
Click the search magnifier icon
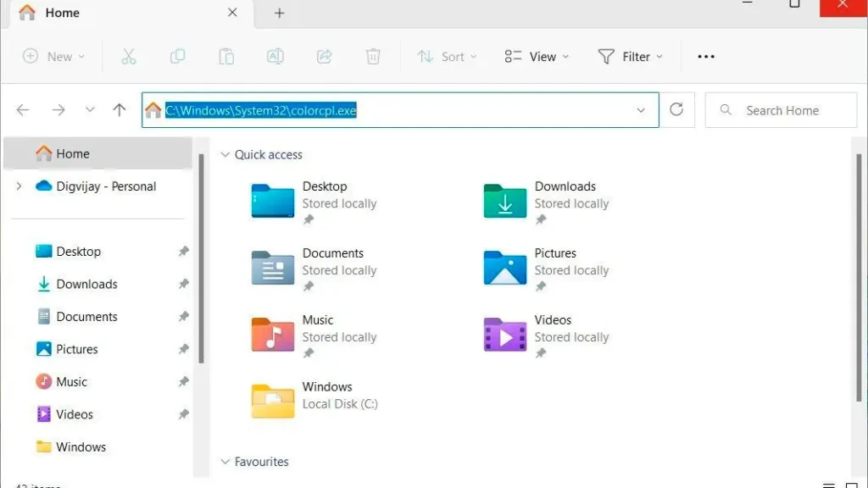726,110
